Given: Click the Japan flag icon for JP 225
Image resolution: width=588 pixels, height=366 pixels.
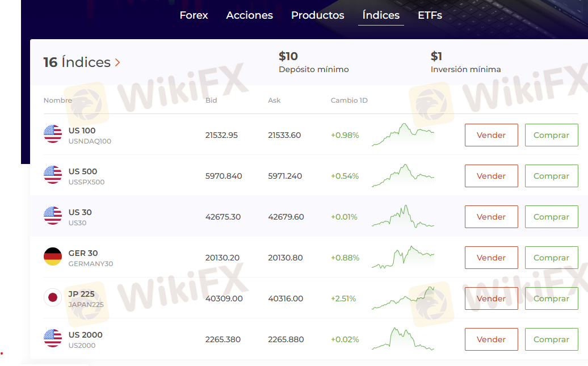Looking at the screenshot, I should 53,298.
